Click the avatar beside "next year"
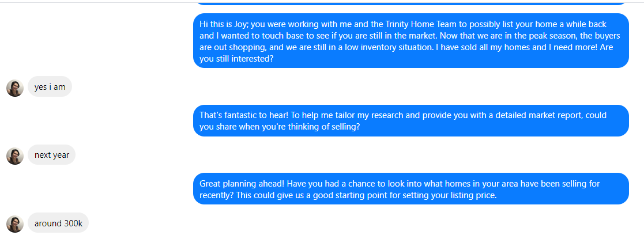The height and width of the screenshot is (239, 644). click(x=15, y=155)
